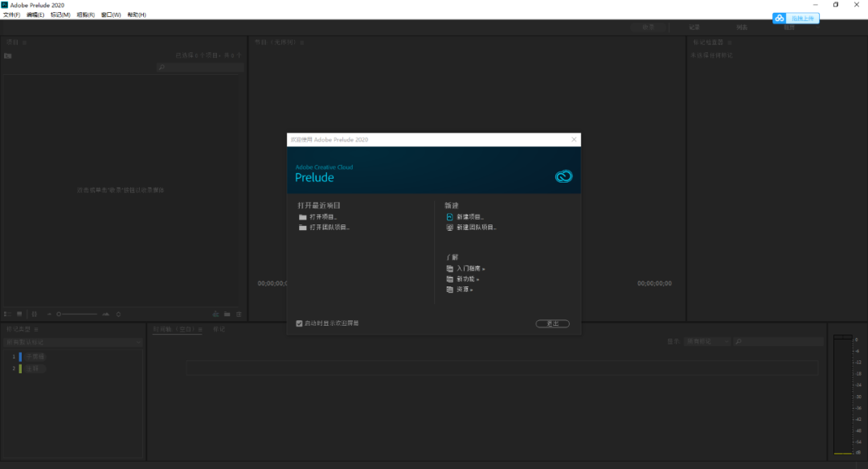Open the 窗口(W) menu

tap(111, 15)
